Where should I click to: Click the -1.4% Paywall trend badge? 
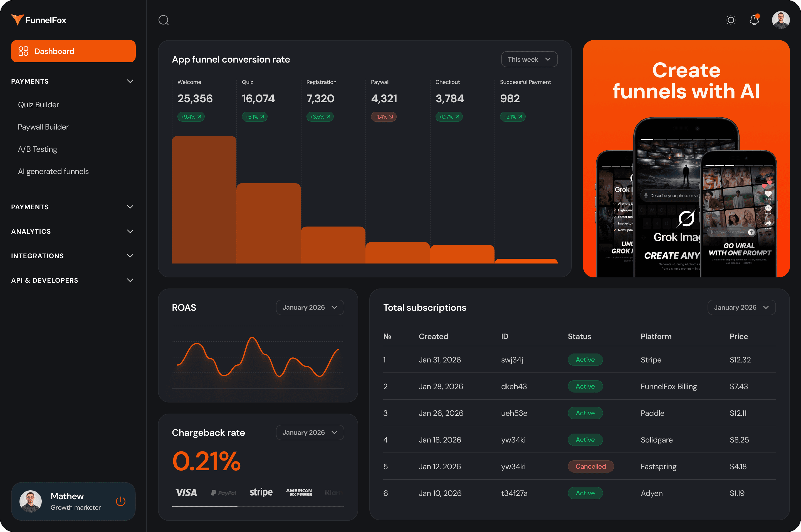click(x=384, y=117)
